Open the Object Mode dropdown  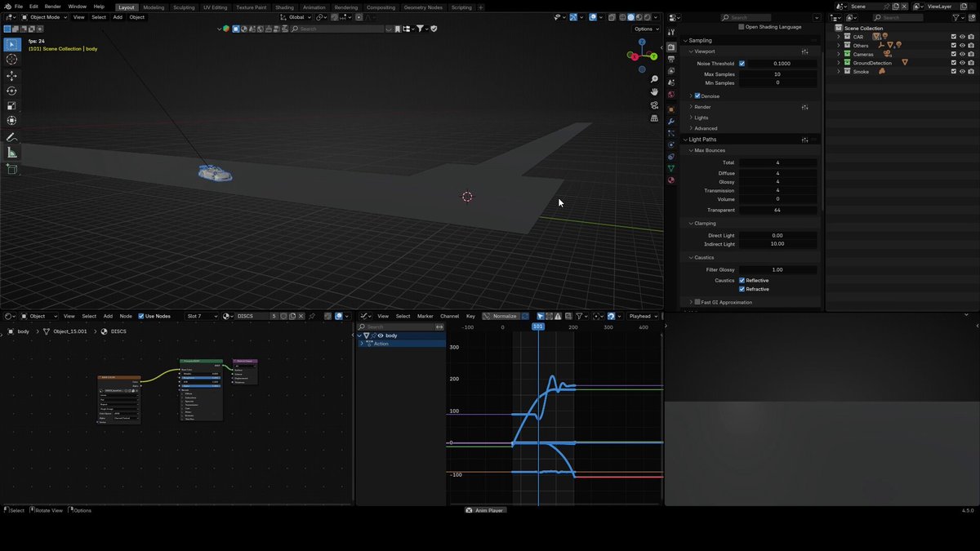pyautogui.click(x=43, y=17)
